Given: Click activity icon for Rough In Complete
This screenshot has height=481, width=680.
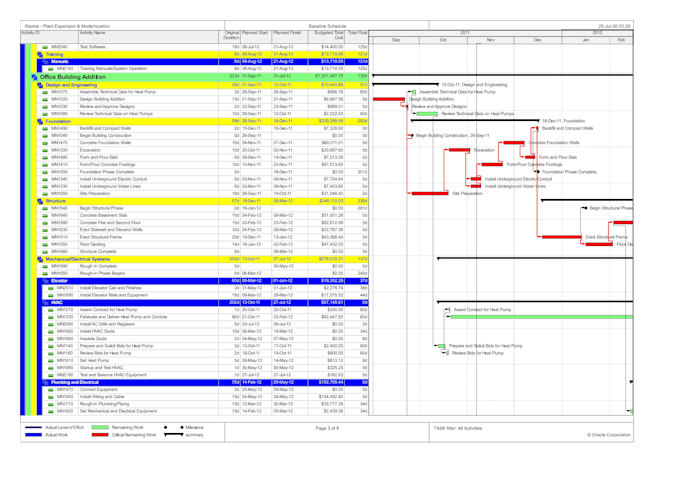Looking at the screenshot, I should (45, 266).
